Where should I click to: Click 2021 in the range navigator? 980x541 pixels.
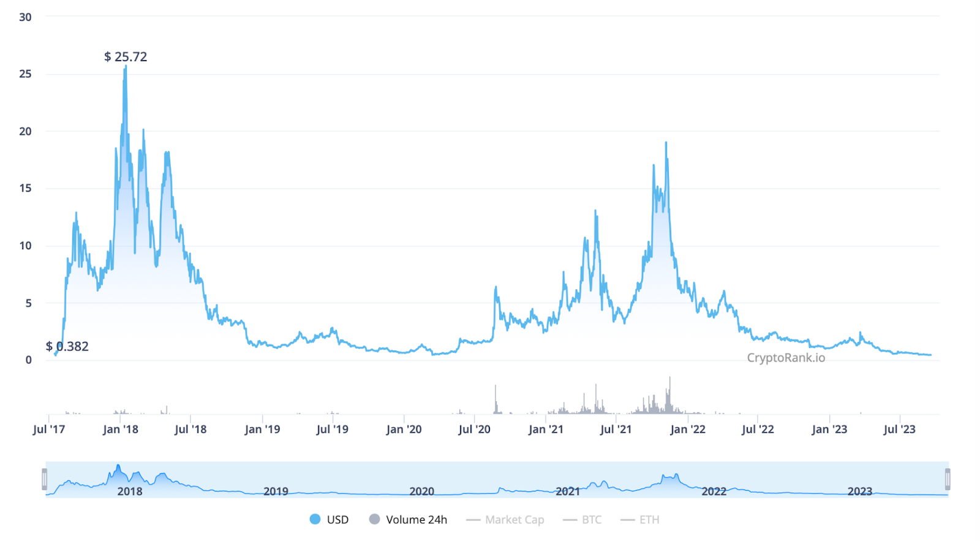[x=568, y=491]
